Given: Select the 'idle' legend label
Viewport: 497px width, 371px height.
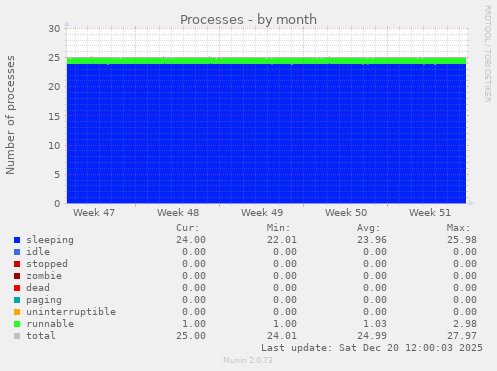Looking at the screenshot, I should (38, 252).
